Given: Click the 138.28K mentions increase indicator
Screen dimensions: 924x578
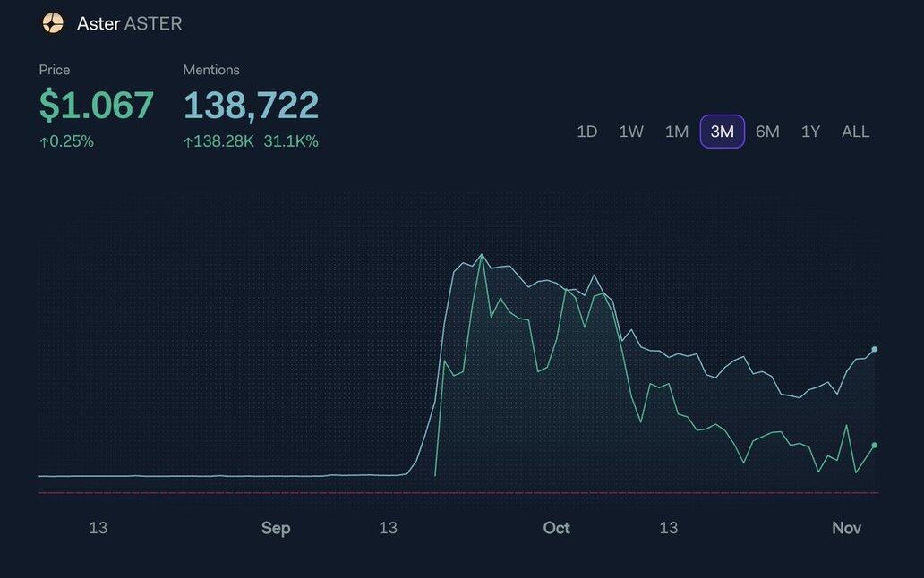Looking at the screenshot, I should pyautogui.click(x=218, y=141).
